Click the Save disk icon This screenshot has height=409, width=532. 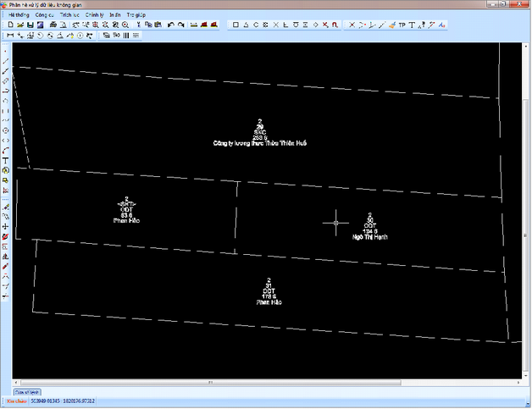(x=30, y=25)
